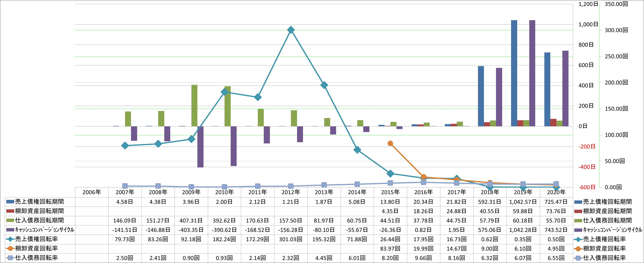Click the 0日 axis label
644x263 pixels.
click(583, 126)
